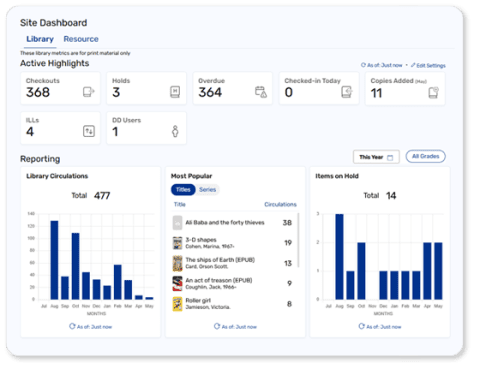Select the Titles toggle in Most Popular
The height and width of the screenshot is (369, 480).
coord(183,190)
